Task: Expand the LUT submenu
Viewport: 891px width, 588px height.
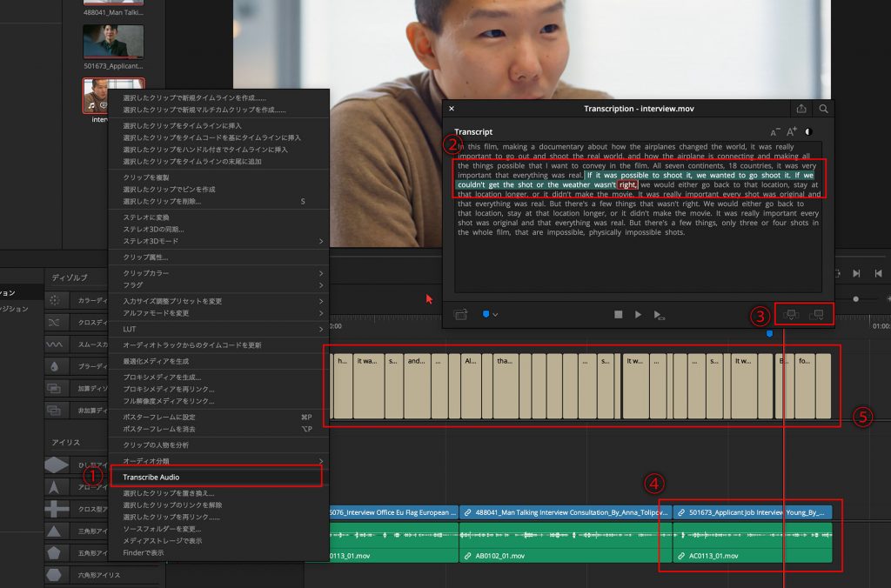Action: pyautogui.click(x=218, y=329)
